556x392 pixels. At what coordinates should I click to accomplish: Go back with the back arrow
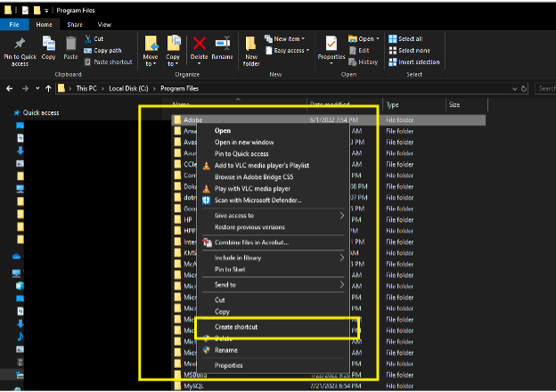pos(10,88)
